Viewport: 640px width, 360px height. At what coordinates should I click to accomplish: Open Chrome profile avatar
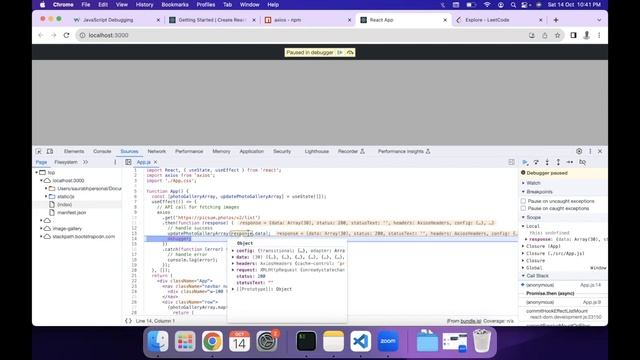[587, 36]
